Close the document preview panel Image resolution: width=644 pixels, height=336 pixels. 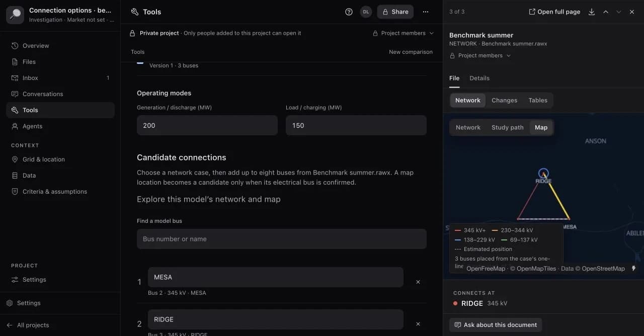632,12
